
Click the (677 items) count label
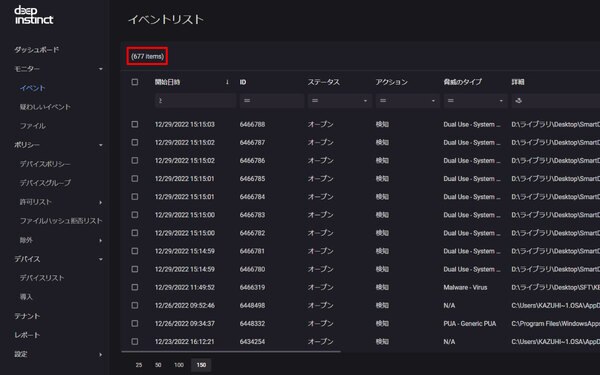coord(147,57)
